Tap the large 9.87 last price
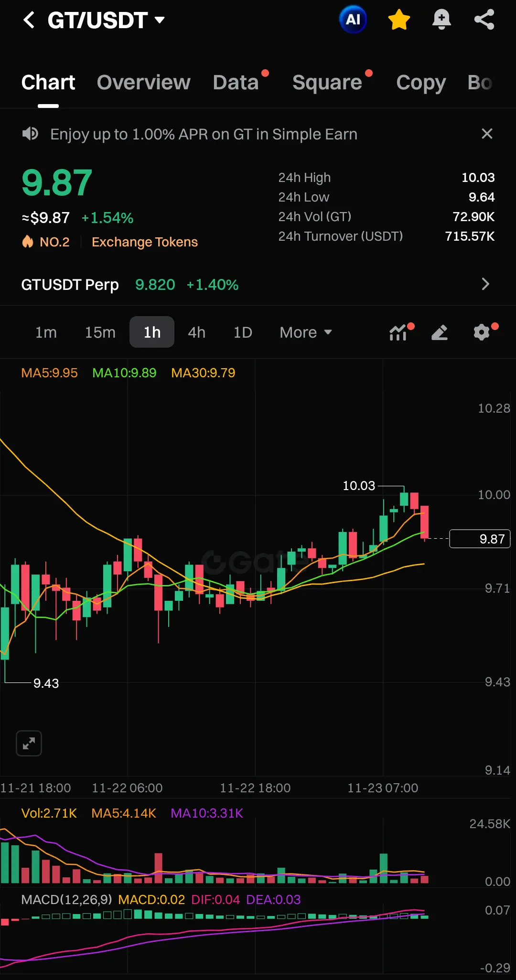 57,183
